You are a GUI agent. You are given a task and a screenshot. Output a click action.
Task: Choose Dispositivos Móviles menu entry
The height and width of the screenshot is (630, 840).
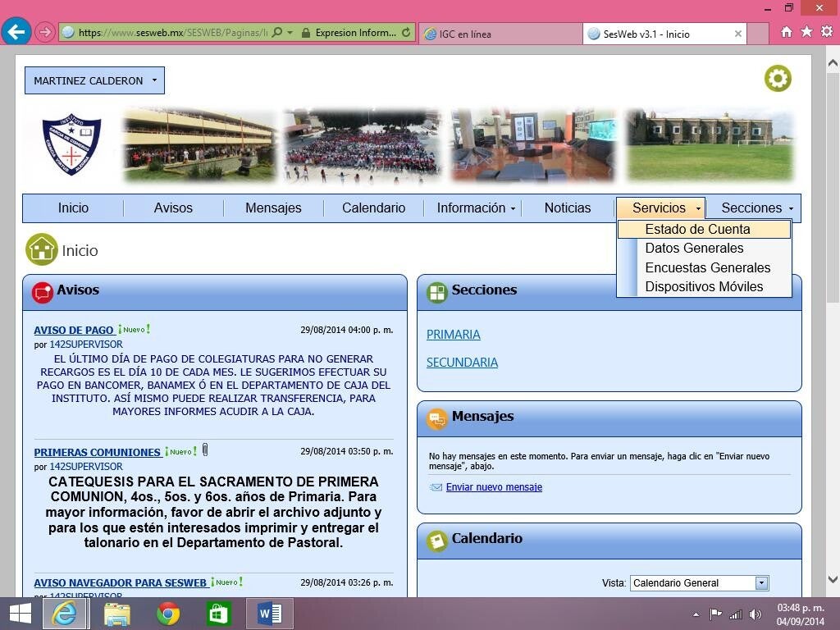tap(704, 287)
